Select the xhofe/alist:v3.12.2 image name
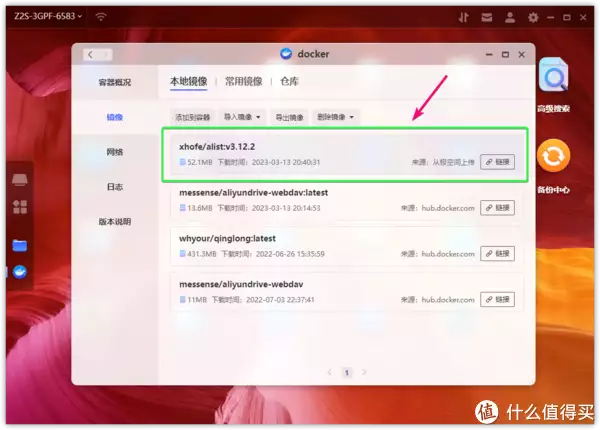The image size is (600, 430). 217,147
